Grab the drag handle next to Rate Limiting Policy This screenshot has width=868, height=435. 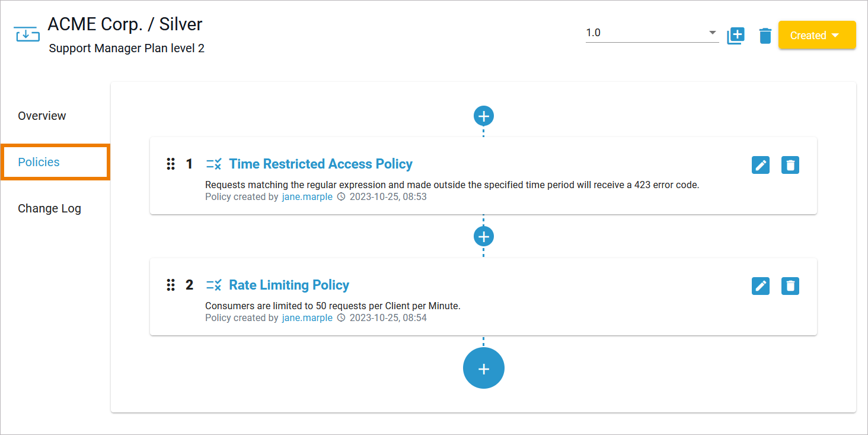coord(171,285)
